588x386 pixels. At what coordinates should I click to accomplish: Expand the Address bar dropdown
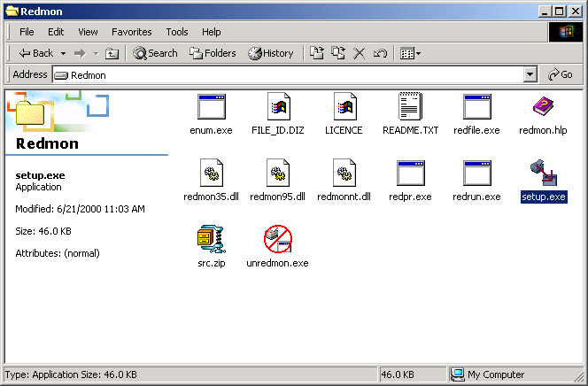click(530, 74)
